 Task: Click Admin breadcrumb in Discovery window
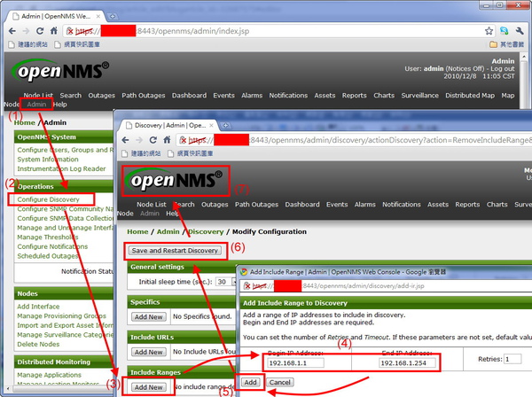[x=168, y=232]
